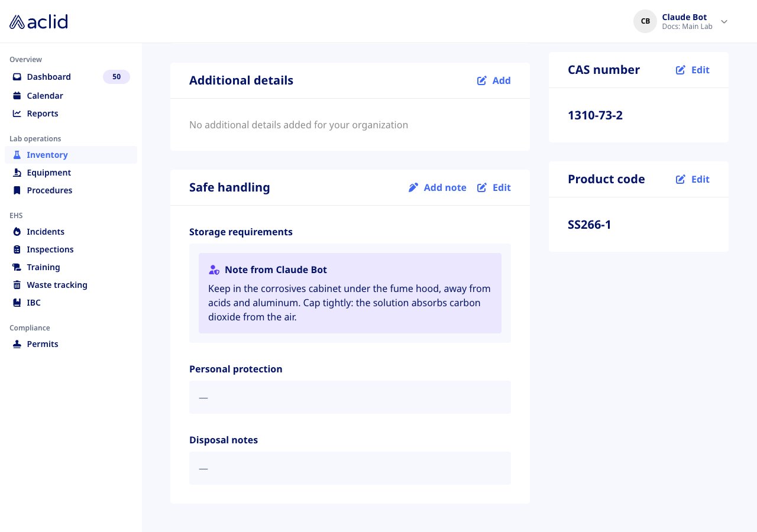The width and height of the screenshot is (757, 532).
Task: Click the pencil icon beside Add note
Action: tap(413, 187)
